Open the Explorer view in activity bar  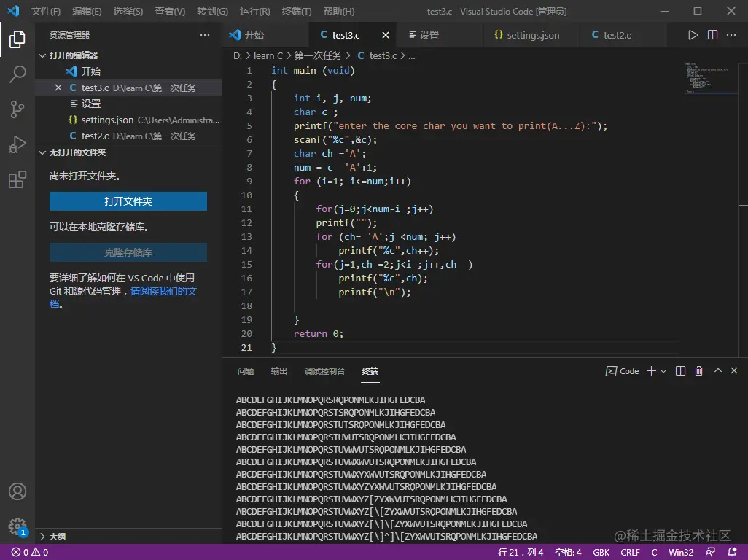(17, 39)
